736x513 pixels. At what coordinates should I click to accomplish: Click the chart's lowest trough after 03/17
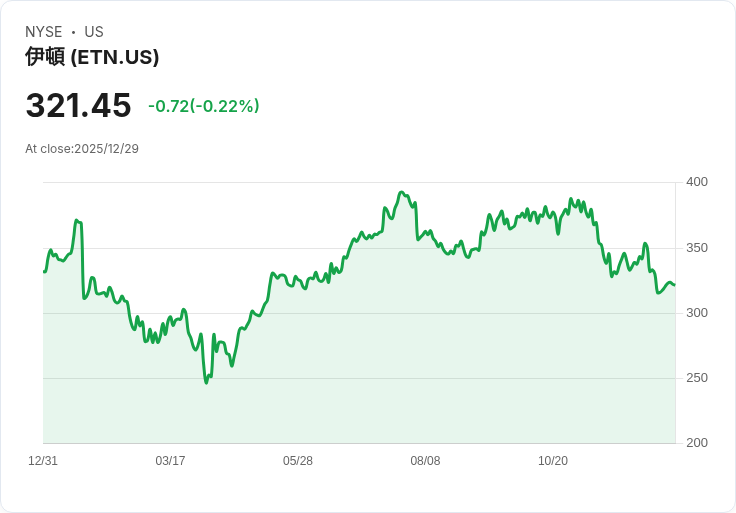pyautogui.click(x=206, y=383)
